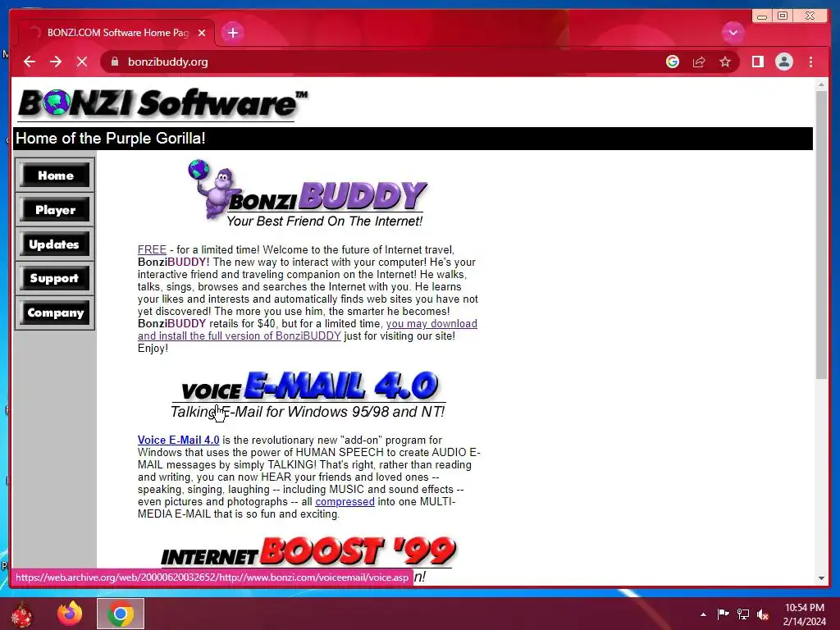Click the Chrome taskbar icon

click(121, 614)
